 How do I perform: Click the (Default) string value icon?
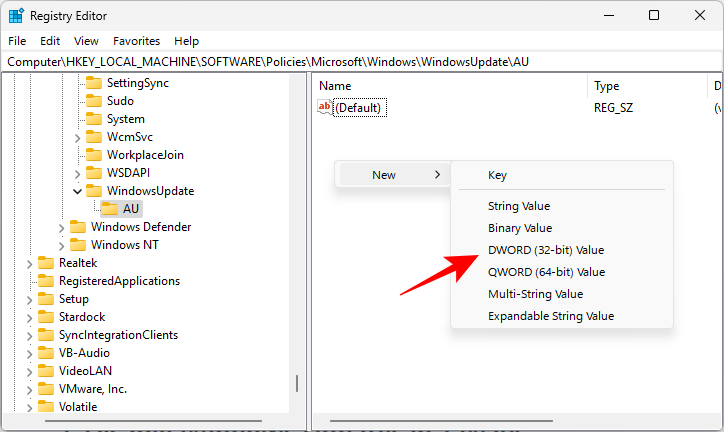325,107
